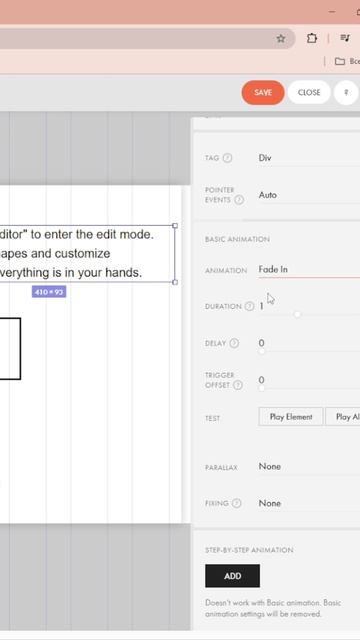Click the bookmark star icon
The image size is (360, 640).
[x=280, y=39]
